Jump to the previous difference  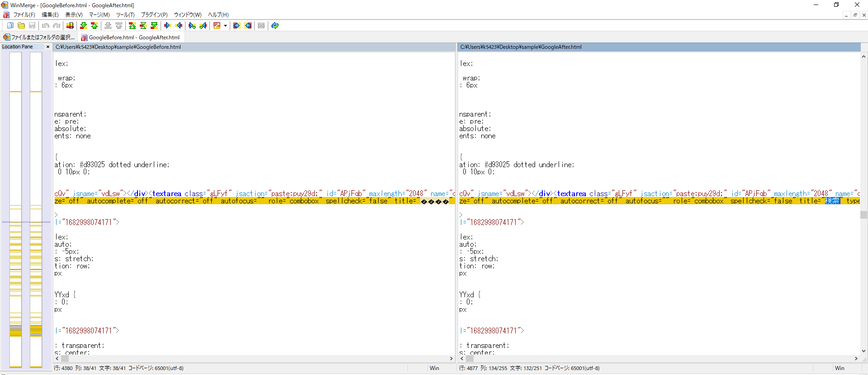95,26
